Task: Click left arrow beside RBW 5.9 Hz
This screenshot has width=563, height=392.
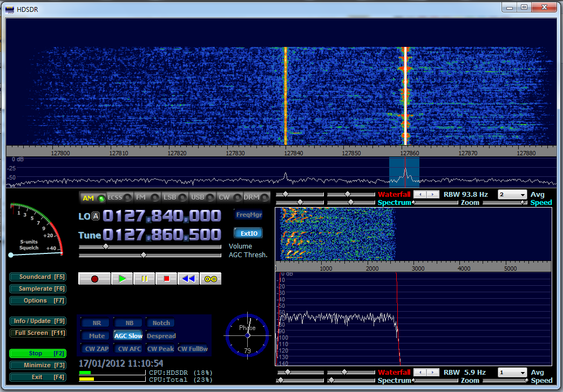Action: point(420,372)
